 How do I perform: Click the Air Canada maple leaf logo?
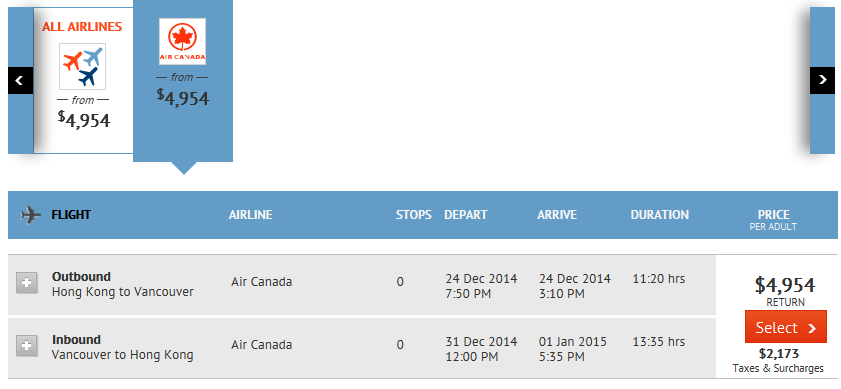click(x=182, y=41)
